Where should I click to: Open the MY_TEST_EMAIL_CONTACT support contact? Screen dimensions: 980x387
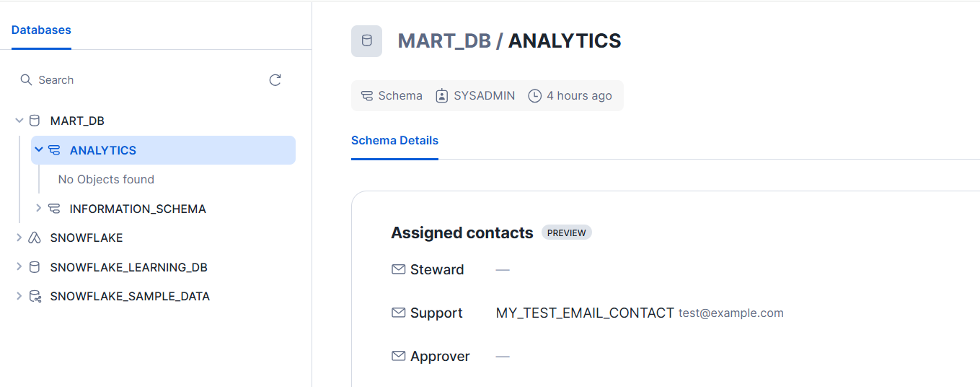click(585, 313)
